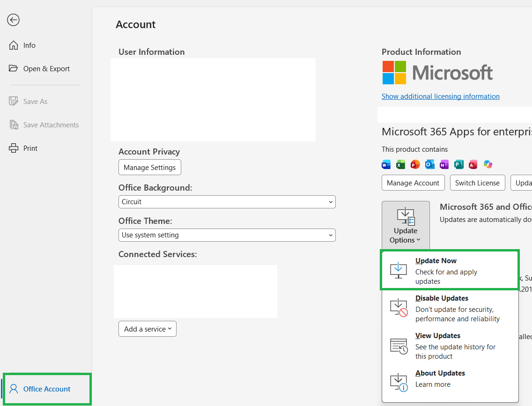Click the Manage Settings button
Screen dimensions: 532x406
pyautogui.click(x=150, y=167)
